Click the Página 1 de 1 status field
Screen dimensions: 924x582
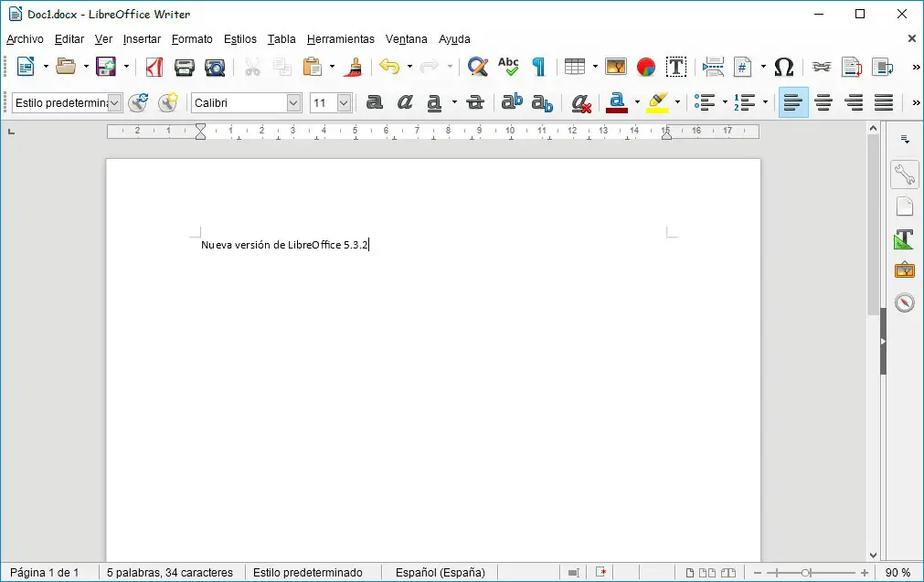(x=44, y=573)
